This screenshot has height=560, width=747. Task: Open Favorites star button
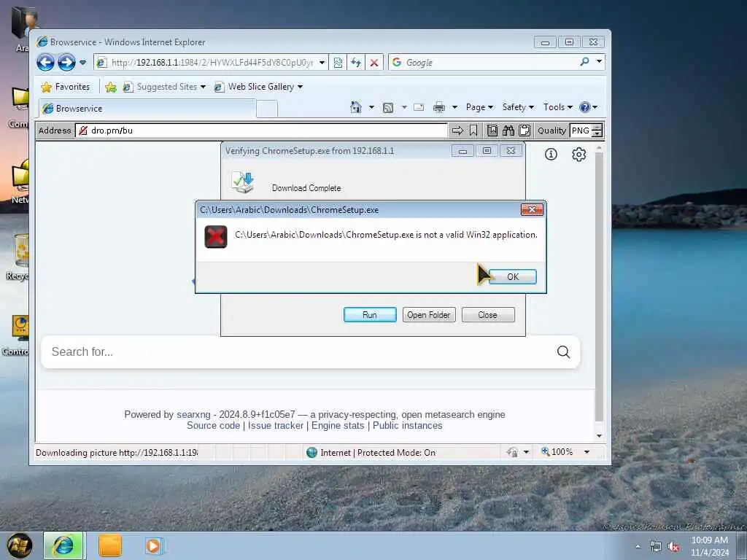pos(66,87)
